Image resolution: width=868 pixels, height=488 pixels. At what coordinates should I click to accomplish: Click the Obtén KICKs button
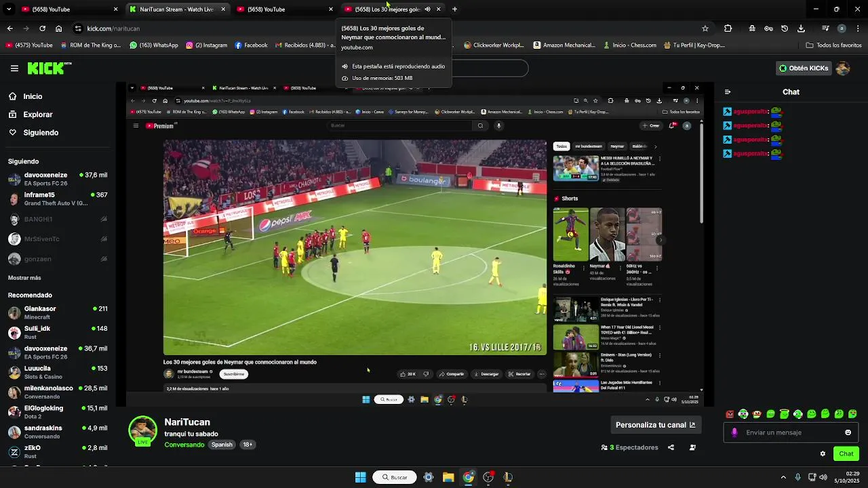[804, 68]
